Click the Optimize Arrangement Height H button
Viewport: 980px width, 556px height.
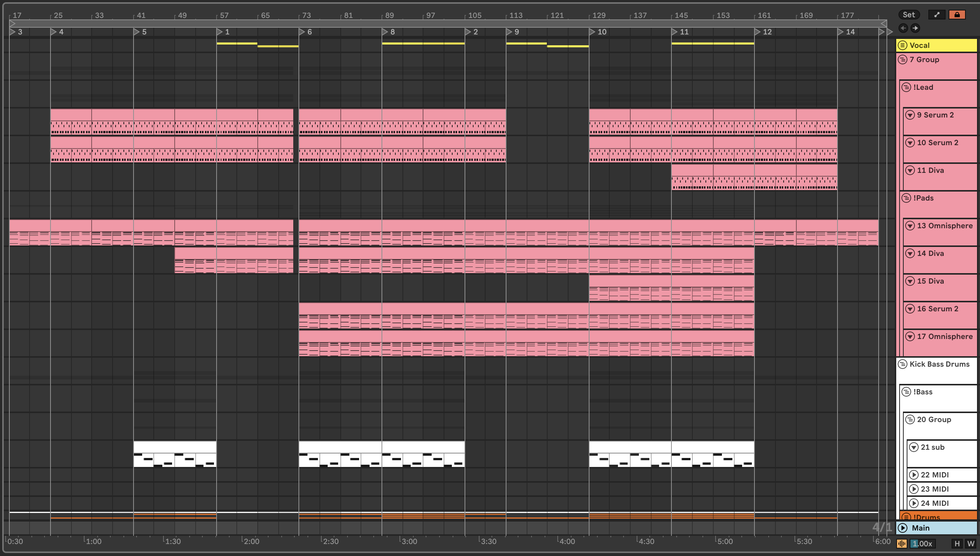957,543
